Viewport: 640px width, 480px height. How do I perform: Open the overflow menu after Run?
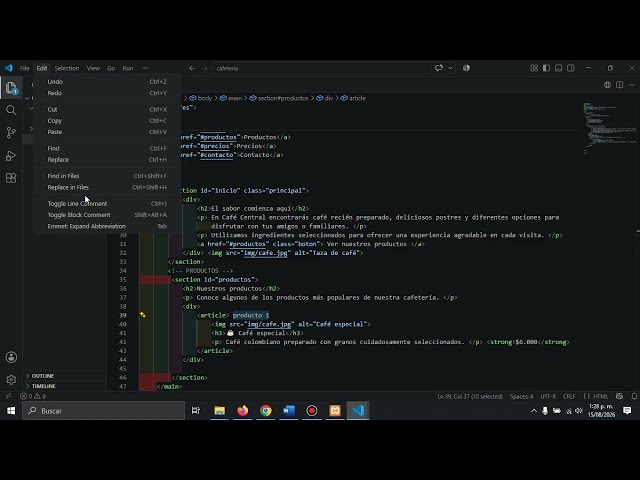tap(145, 68)
